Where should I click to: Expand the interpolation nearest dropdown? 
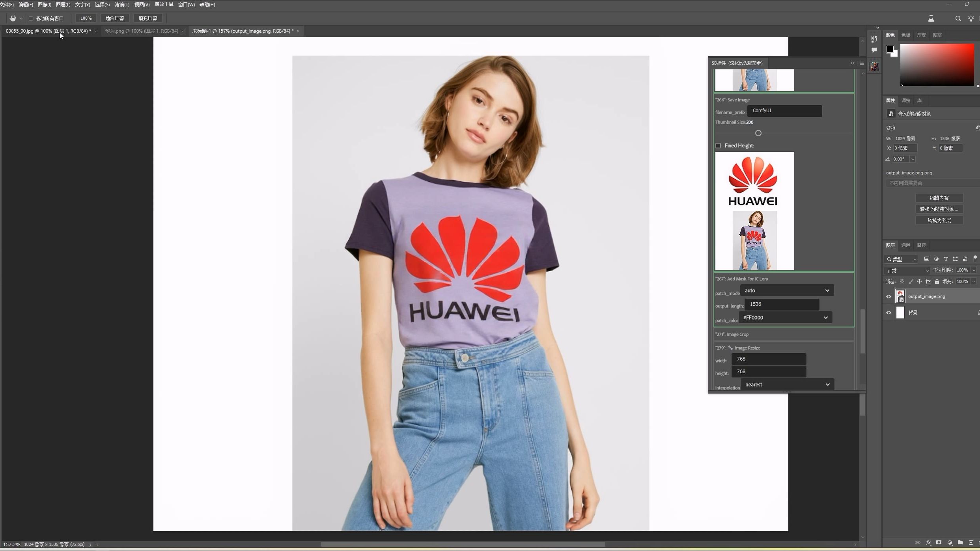[x=787, y=384]
